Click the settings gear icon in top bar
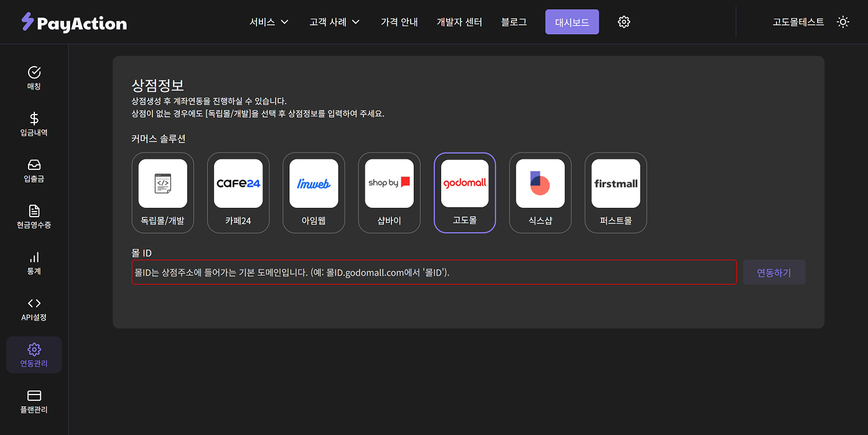This screenshot has height=435, width=868. pyautogui.click(x=623, y=22)
